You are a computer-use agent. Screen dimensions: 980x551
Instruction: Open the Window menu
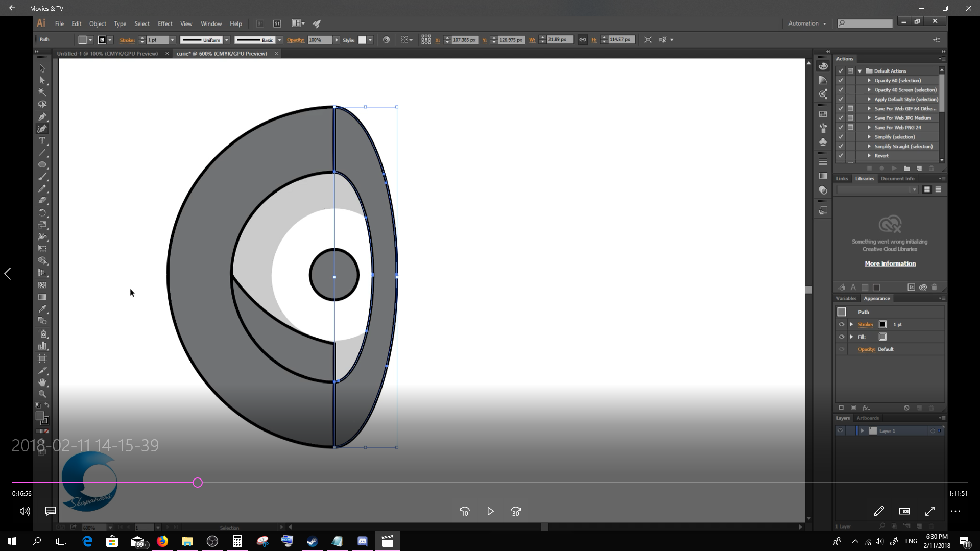click(211, 23)
